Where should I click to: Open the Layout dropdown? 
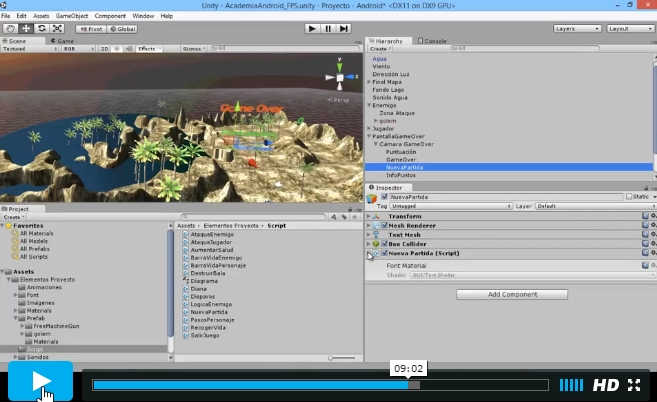point(630,29)
